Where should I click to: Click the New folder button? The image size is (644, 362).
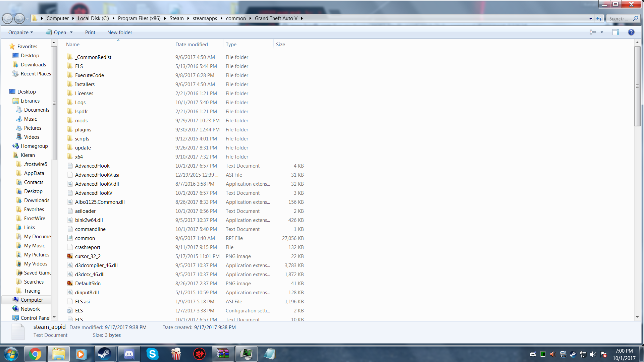point(119,32)
